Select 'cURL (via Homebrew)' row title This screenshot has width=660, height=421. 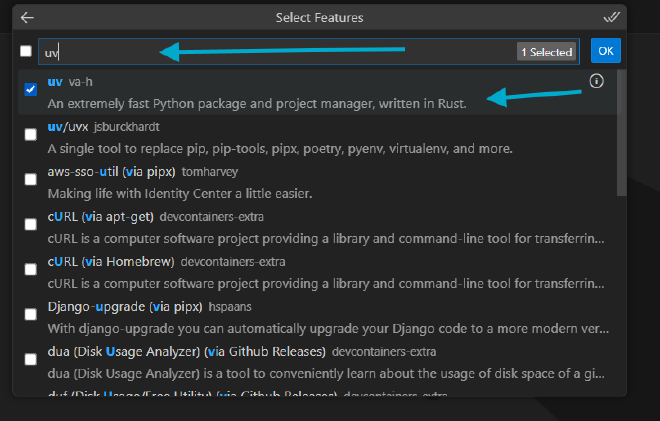pyautogui.click(x=111, y=262)
